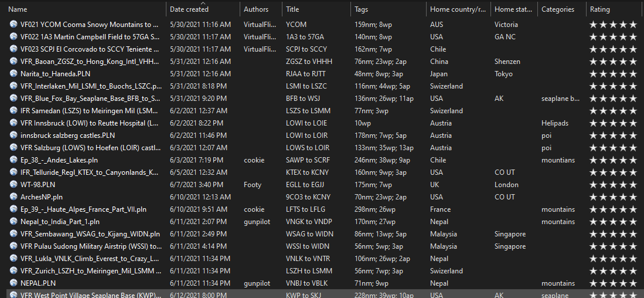The height and width of the screenshot is (298, 644).
Task: Click the innsbruck salzberg castles.PLN icon
Action: coord(13,136)
